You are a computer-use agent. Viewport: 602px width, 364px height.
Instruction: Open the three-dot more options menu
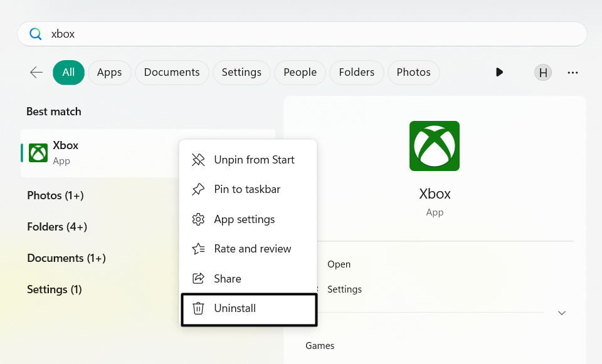tap(573, 73)
